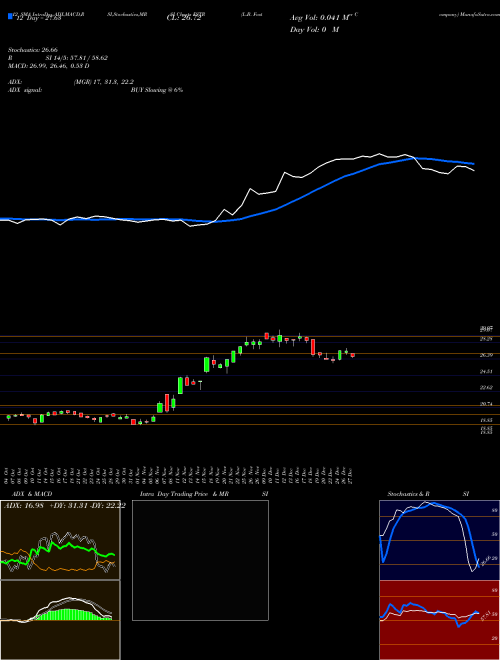This screenshot has height=660, width=500.
Task: Click the 'CL: 26.72' closing price text
Action: [x=184, y=18]
